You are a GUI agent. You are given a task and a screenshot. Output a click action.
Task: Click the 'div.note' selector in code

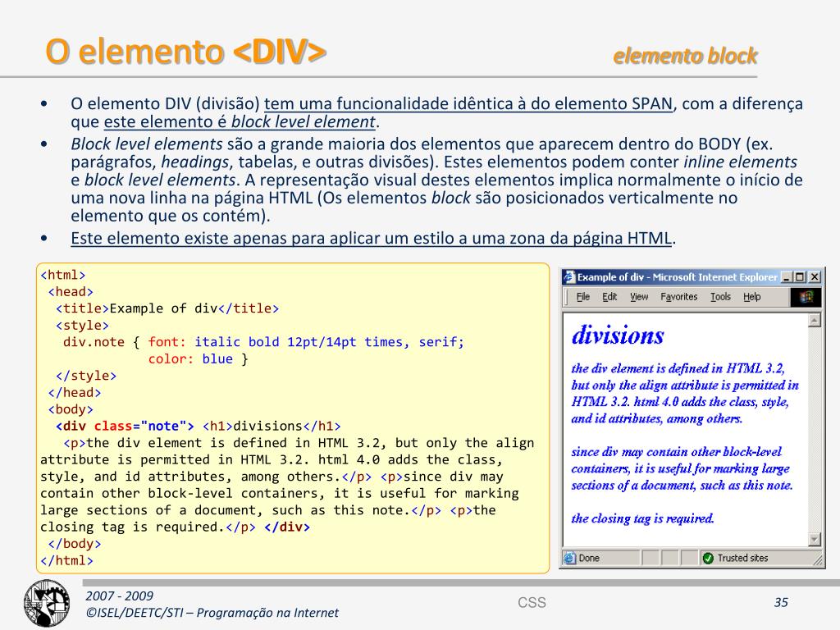94,342
